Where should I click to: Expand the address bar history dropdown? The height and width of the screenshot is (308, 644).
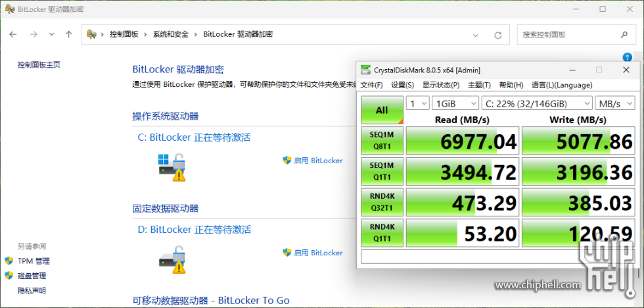pos(476,35)
